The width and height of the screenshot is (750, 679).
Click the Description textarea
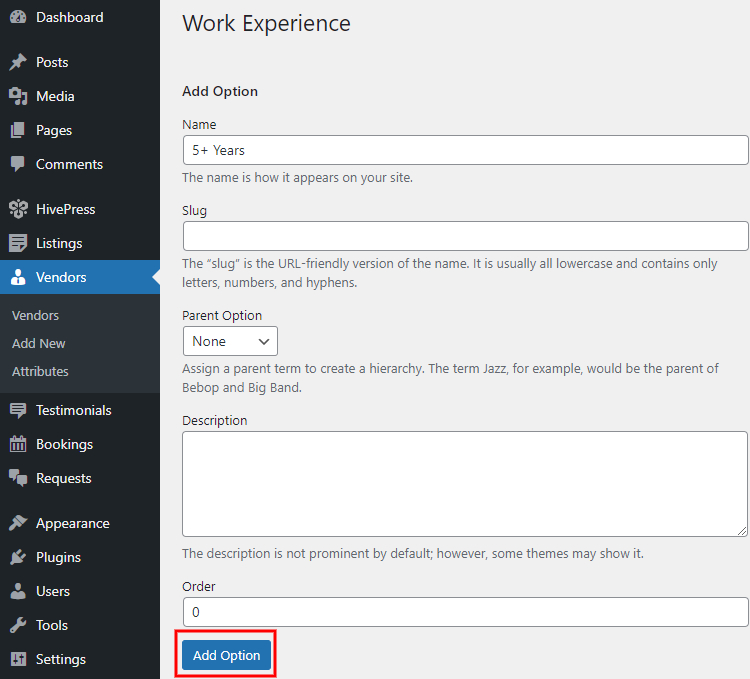click(465, 484)
